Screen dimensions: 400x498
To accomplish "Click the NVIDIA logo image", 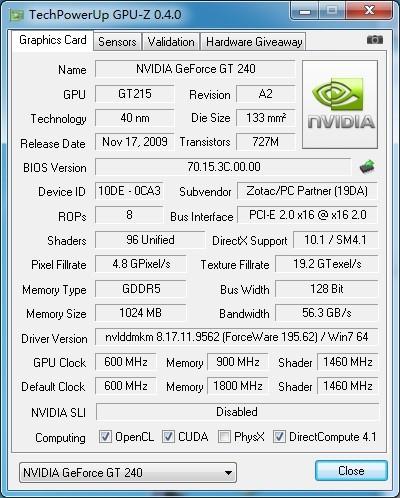I will tap(340, 104).
